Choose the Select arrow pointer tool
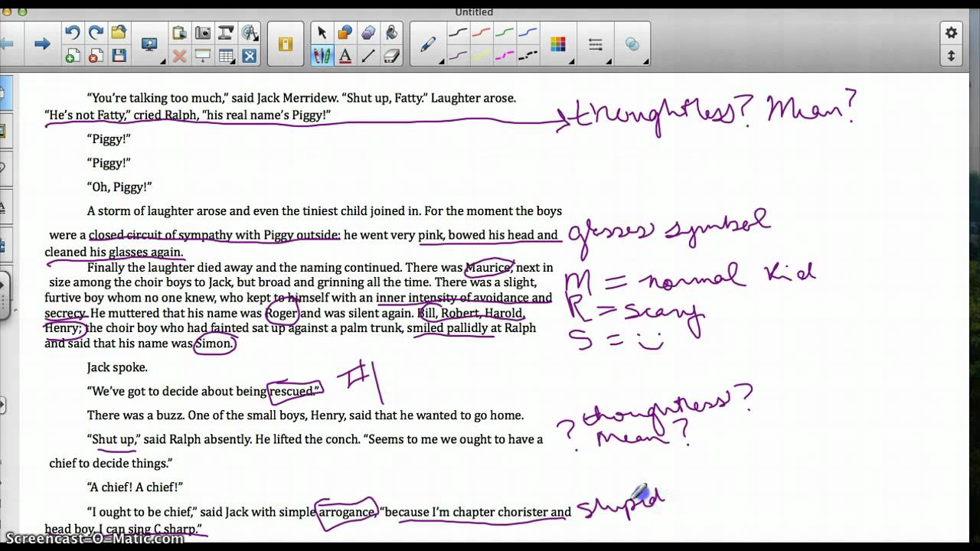The image size is (980, 551). pyautogui.click(x=322, y=32)
